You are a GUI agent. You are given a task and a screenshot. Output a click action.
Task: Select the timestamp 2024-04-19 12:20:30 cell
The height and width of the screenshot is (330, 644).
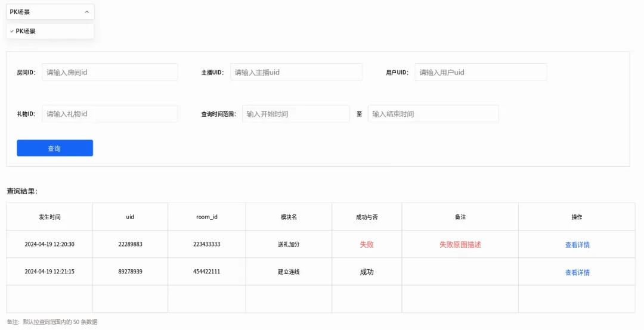(x=49, y=244)
